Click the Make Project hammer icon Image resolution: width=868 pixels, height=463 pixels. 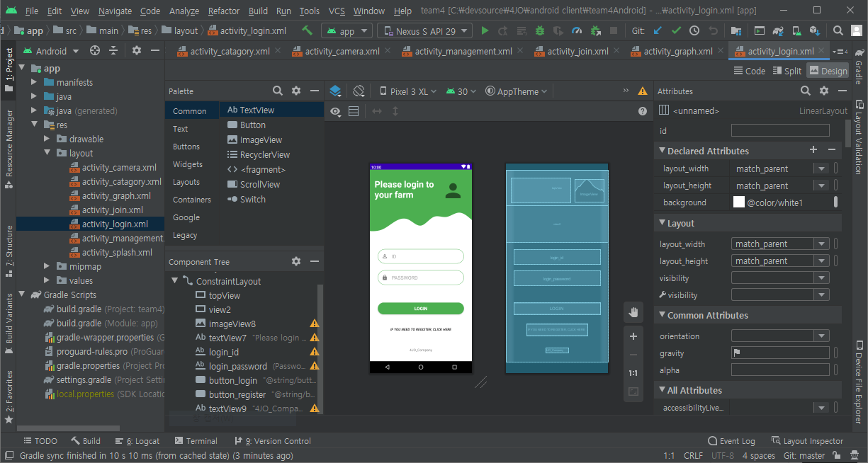(x=307, y=30)
